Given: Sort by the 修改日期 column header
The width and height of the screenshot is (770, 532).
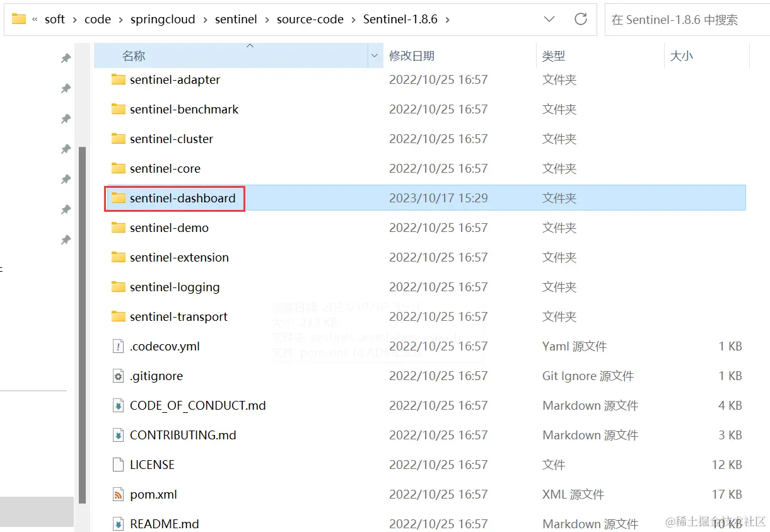Looking at the screenshot, I should click(x=411, y=56).
